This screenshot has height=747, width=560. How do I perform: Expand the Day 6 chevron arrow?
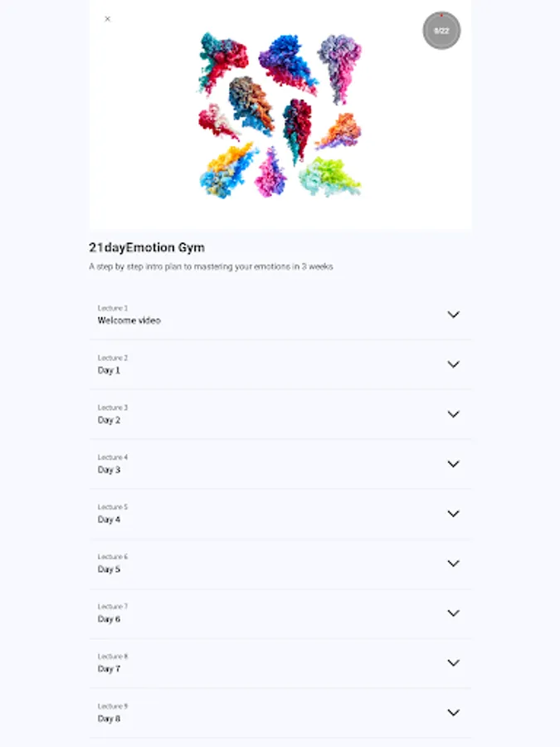click(x=453, y=613)
